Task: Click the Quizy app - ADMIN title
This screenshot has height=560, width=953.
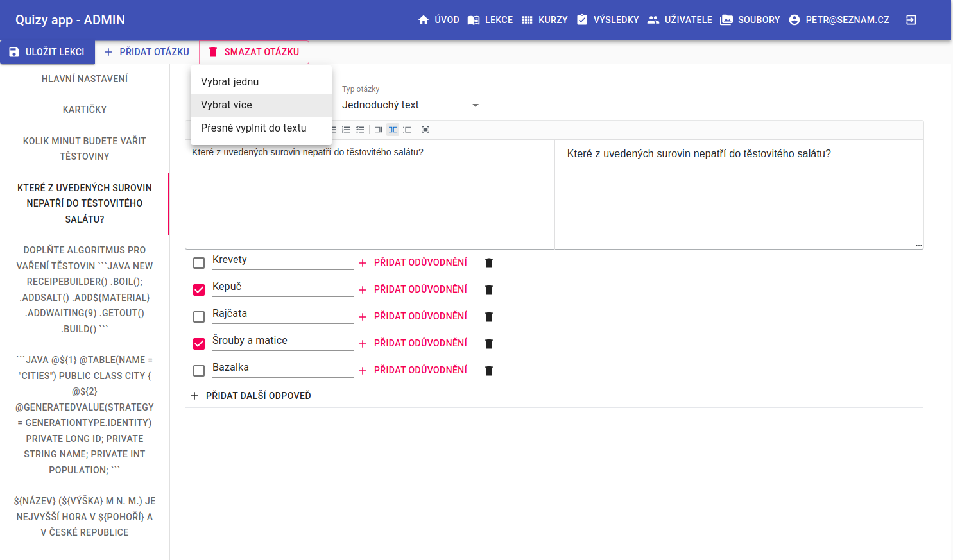Action: click(x=70, y=20)
